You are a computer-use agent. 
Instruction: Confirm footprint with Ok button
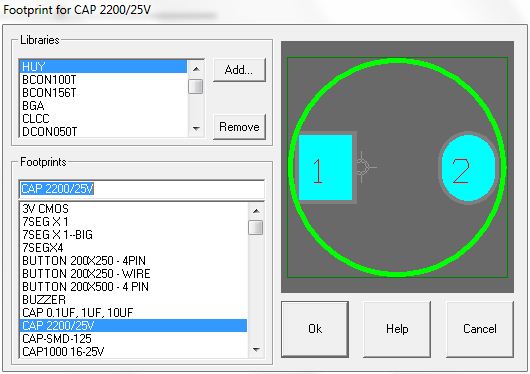click(x=315, y=329)
